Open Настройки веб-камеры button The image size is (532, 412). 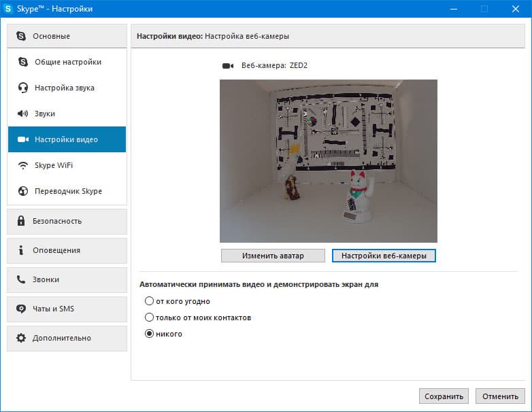click(384, 256)
